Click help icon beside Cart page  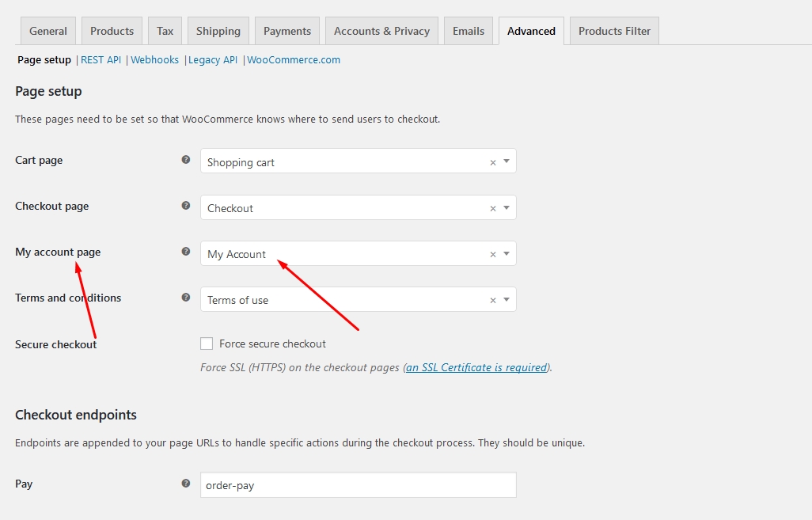pos(186,160)
